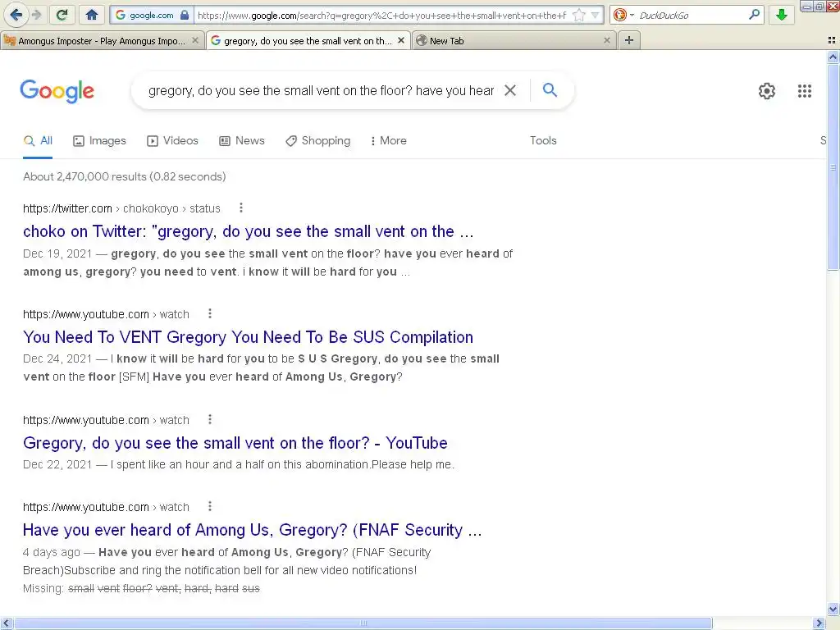Open options menu for twitter.com result
The width and height of the screenshot is (840, 630).
pyautogui.click(x=241, y=208)
